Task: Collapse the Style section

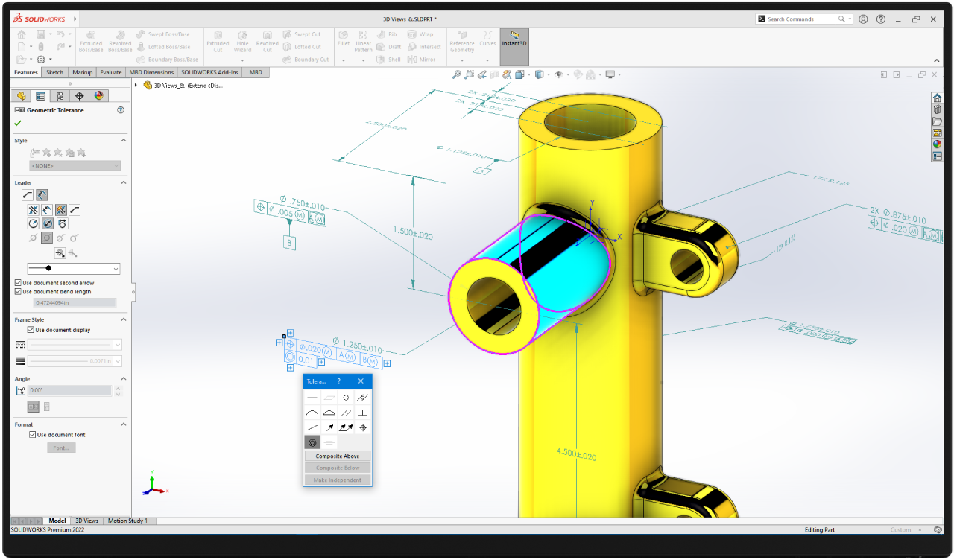Action: [124, 141]
